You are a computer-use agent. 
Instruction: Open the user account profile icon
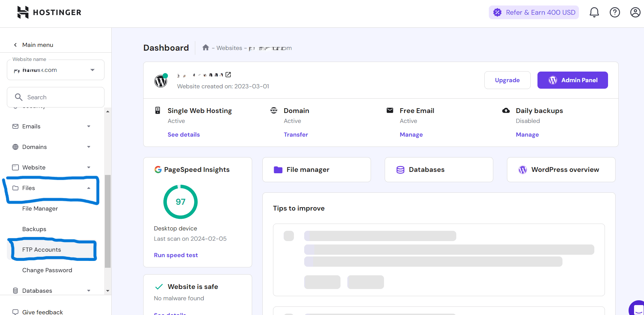coord(635,12)
